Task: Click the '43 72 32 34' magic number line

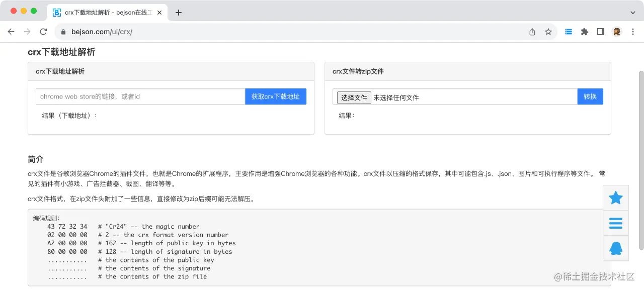Action: point(123,227)
